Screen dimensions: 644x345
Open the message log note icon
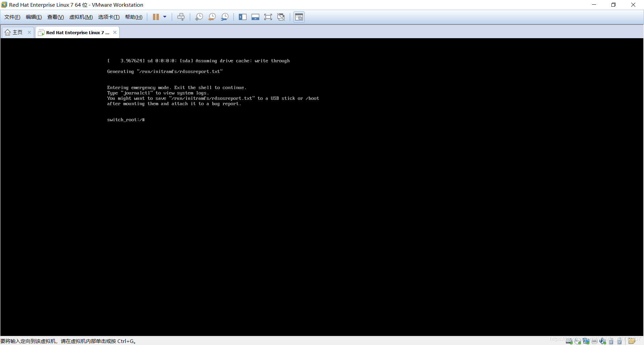pyautogui.click(x=632, y=341)
